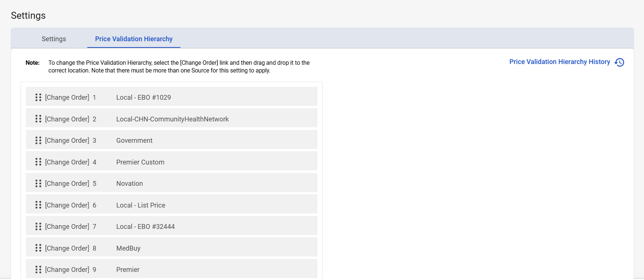Click the drag handle for Premier row 9

coord(38,269)
